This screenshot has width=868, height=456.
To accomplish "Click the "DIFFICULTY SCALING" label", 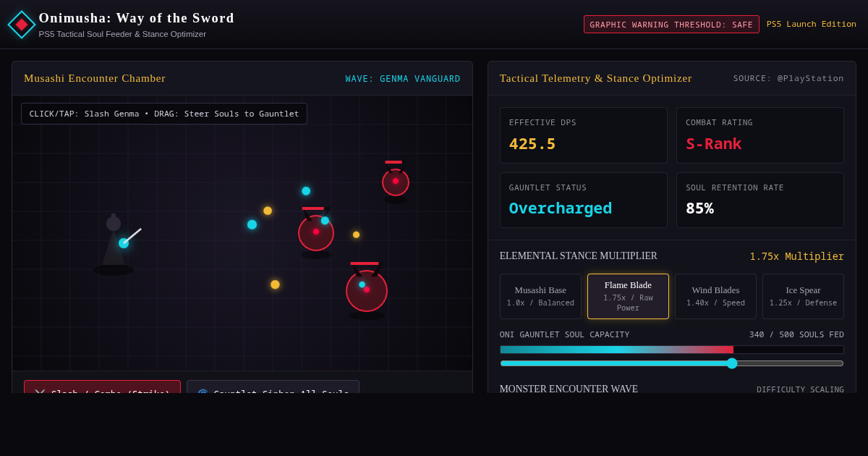I will point(800,389).
